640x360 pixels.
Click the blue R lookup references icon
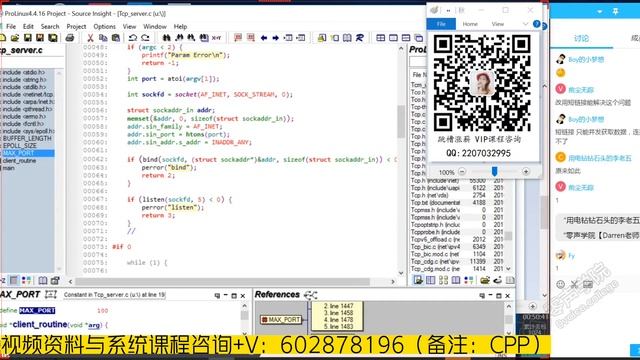coord(360,38)
